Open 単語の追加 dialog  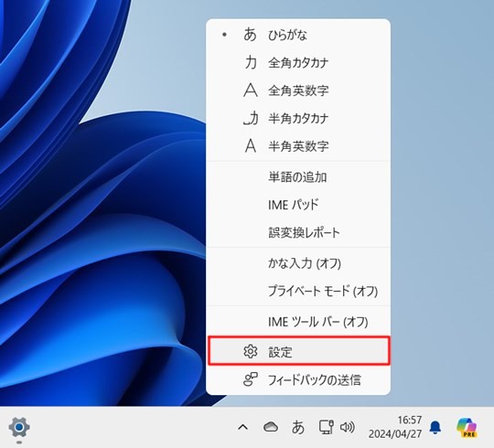(298, 177)
